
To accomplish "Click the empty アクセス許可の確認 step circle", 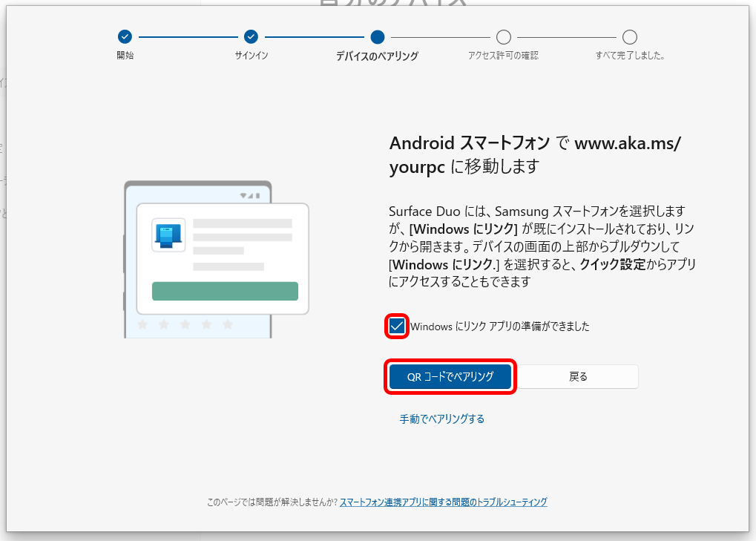I will point(504,36).
